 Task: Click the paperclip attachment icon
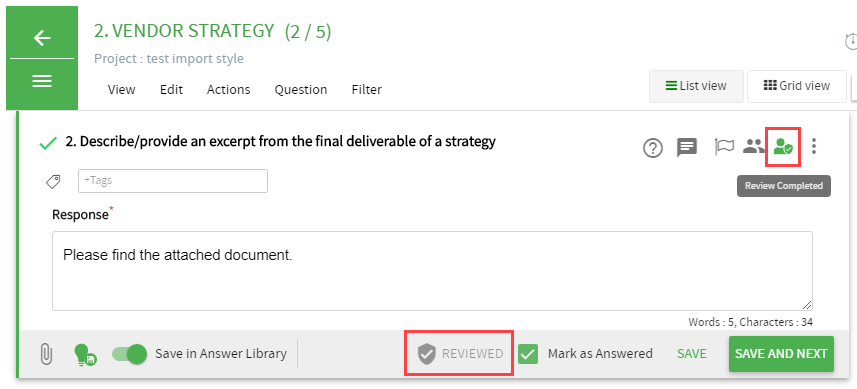(x=46, y=354)
